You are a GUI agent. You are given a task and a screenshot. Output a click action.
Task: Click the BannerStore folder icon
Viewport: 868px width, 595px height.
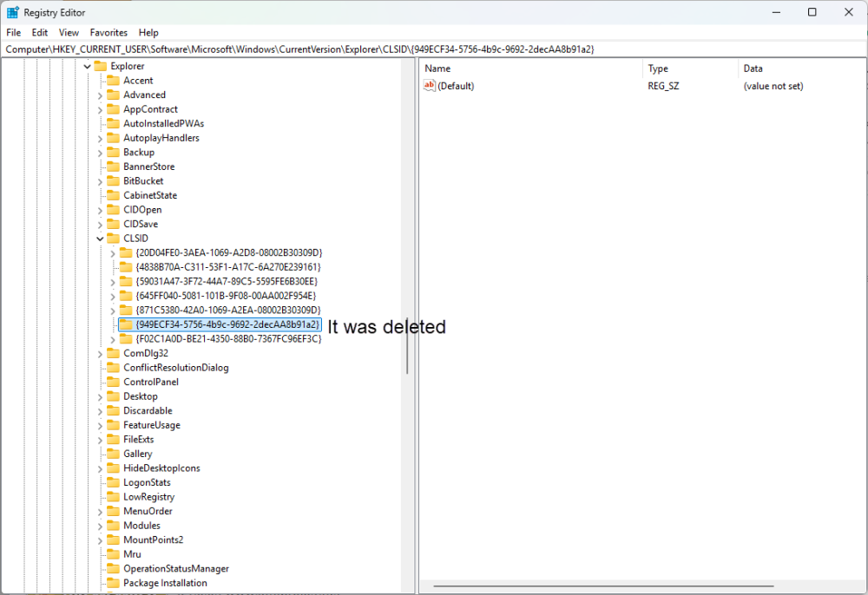(113, 167)
